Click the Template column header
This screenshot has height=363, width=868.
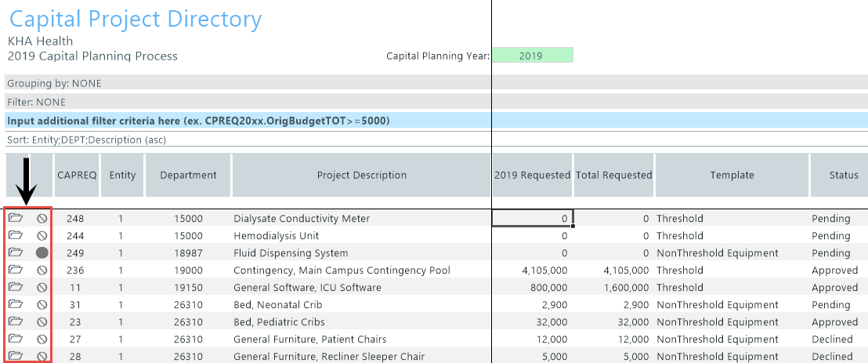(732, 176)
